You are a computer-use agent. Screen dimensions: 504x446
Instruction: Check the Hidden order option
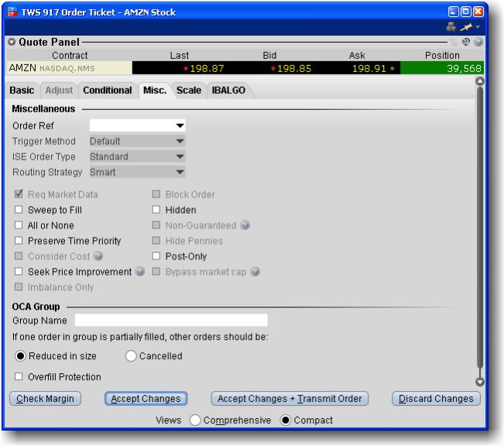tap(156, 210)
